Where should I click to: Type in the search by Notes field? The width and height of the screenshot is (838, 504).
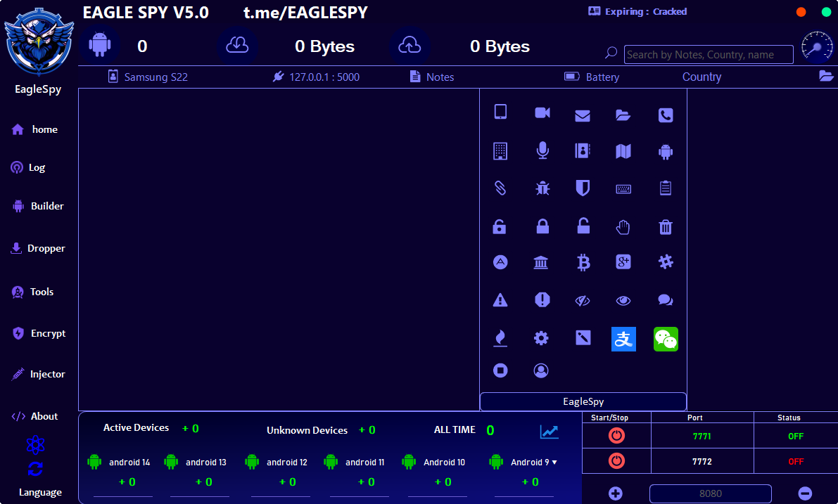pyautogui.click(x=708, y=54)
